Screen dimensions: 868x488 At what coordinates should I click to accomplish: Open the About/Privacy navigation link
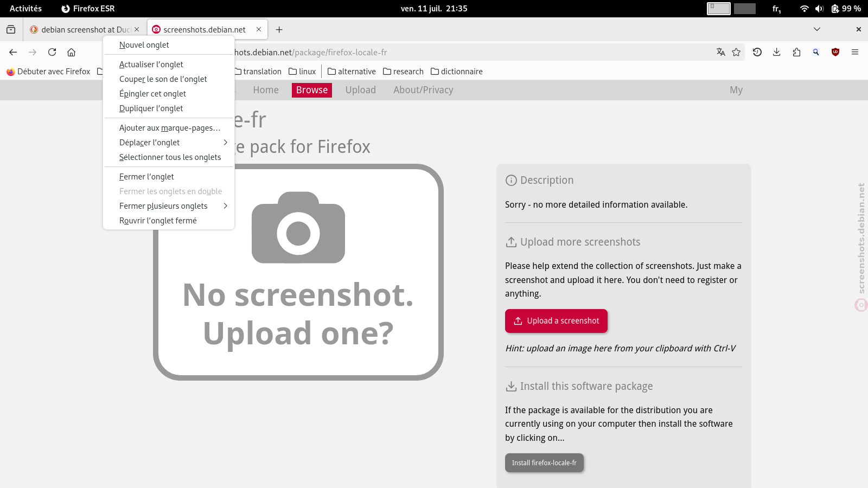(x=423, y=90)
